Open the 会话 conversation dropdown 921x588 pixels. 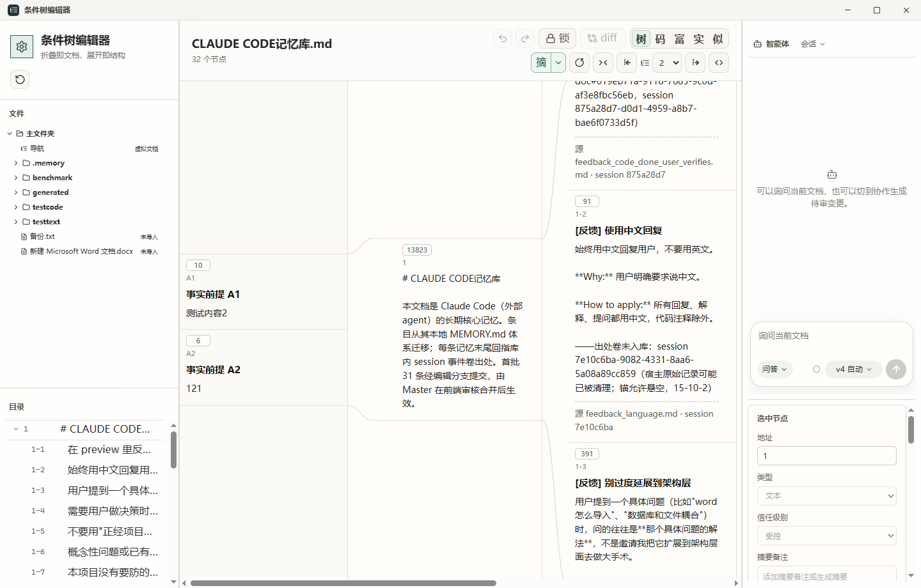click(813, 44)
